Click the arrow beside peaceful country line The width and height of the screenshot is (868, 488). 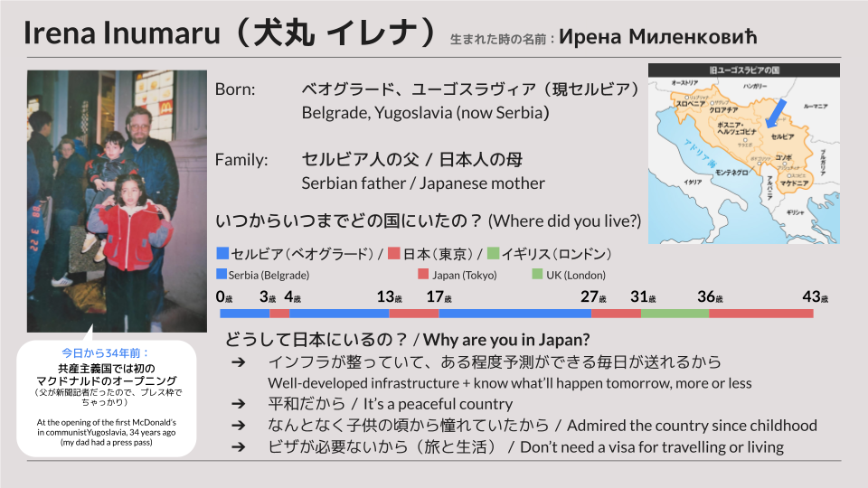[x=239, y=404]
